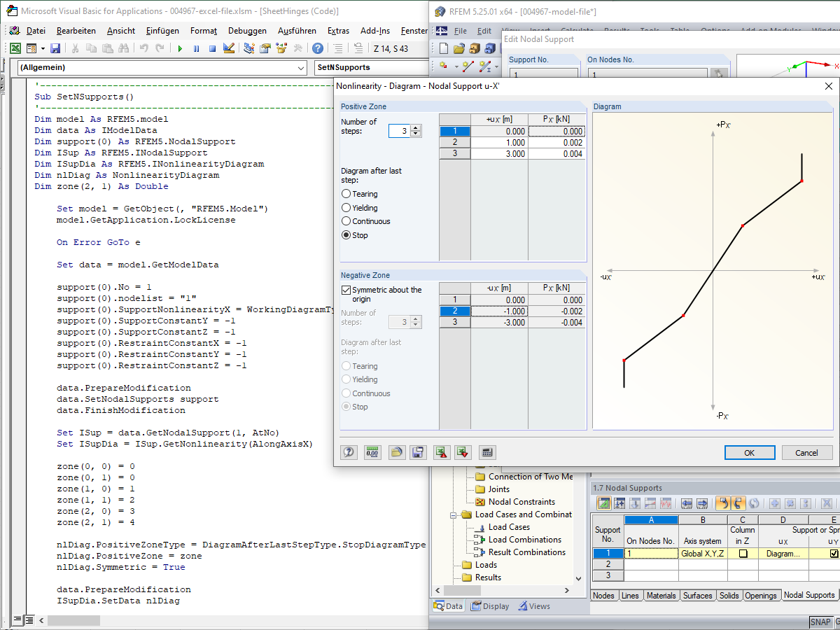Viewport: 840px width, 630px height.
Task: Open the Object Browser in the VBA editor
Action: (x=281, y=48)
